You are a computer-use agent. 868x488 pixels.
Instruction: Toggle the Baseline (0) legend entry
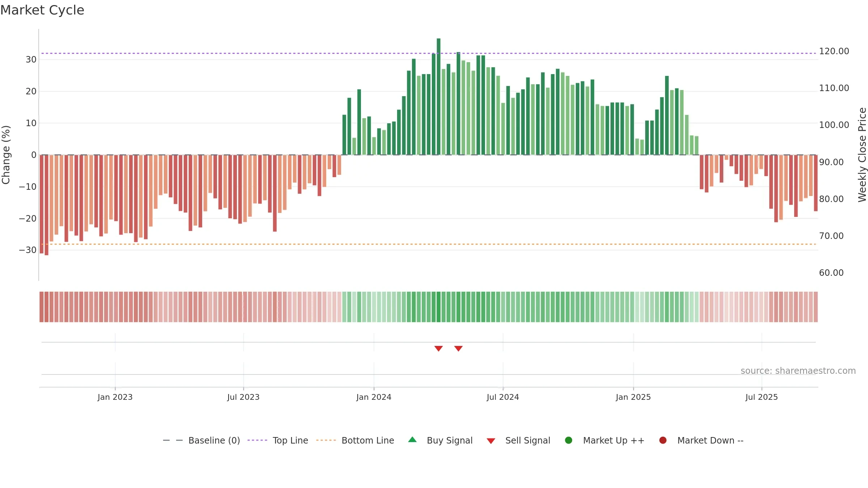coord(201,440)
